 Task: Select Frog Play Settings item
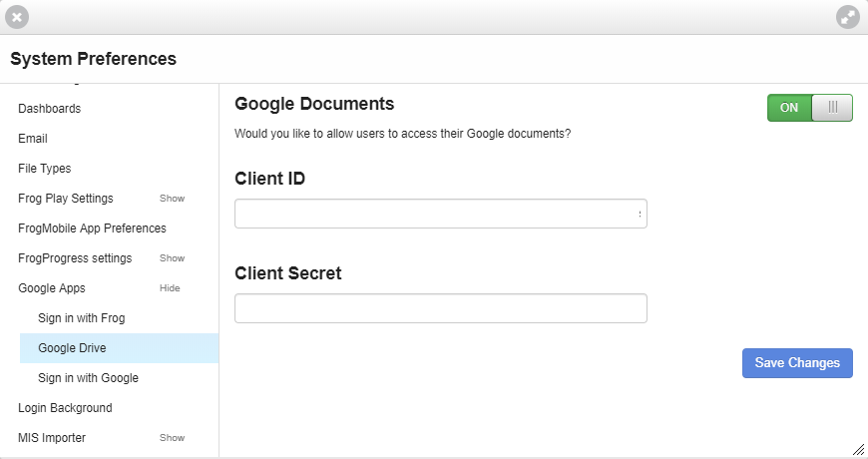pos(65,199)
